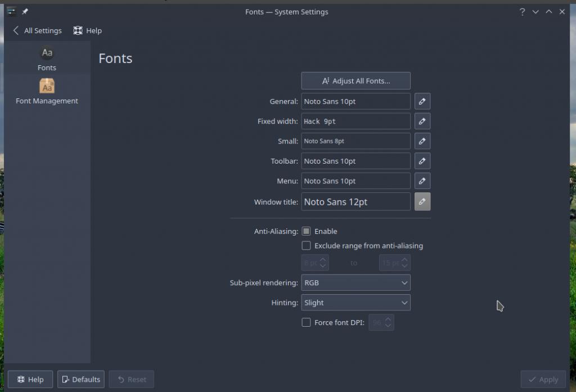Click the Noto Sans 8pt small font field
This screenshot has height=392, width=576.
pyautogui.click(x=355, y=141)
